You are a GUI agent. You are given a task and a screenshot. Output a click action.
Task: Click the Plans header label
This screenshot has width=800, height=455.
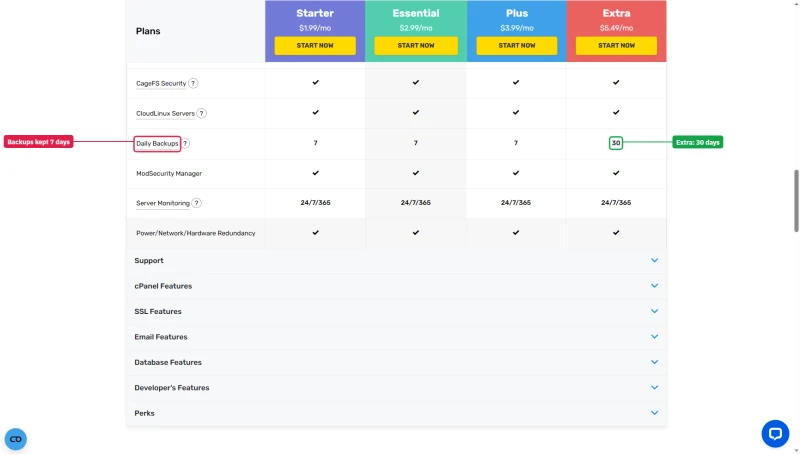click(148, 31)
